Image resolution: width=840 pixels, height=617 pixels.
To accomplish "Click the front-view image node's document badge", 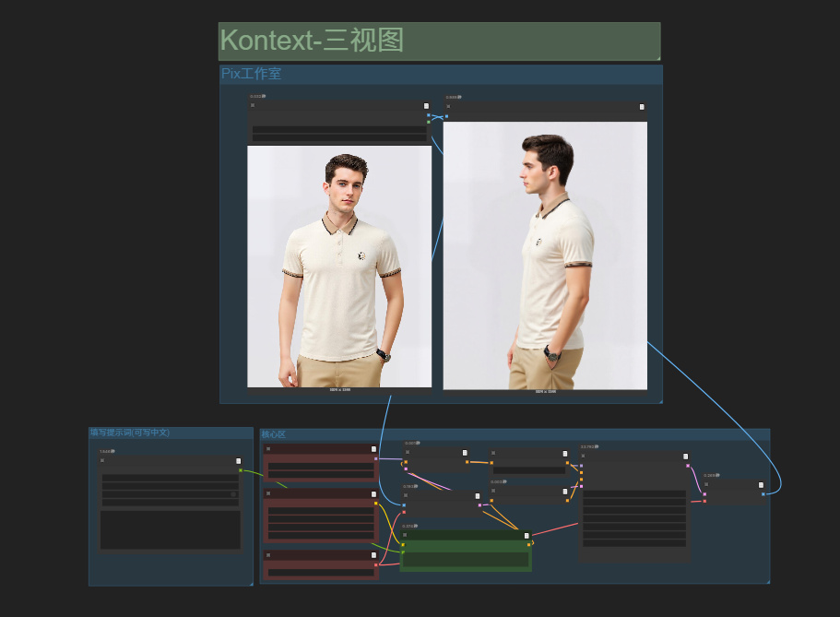I will tap(426, 106).
